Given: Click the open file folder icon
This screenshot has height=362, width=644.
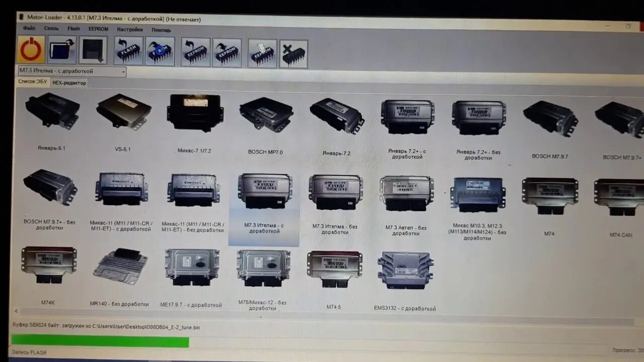Looking at the screenshot, I should coord(62,50).
